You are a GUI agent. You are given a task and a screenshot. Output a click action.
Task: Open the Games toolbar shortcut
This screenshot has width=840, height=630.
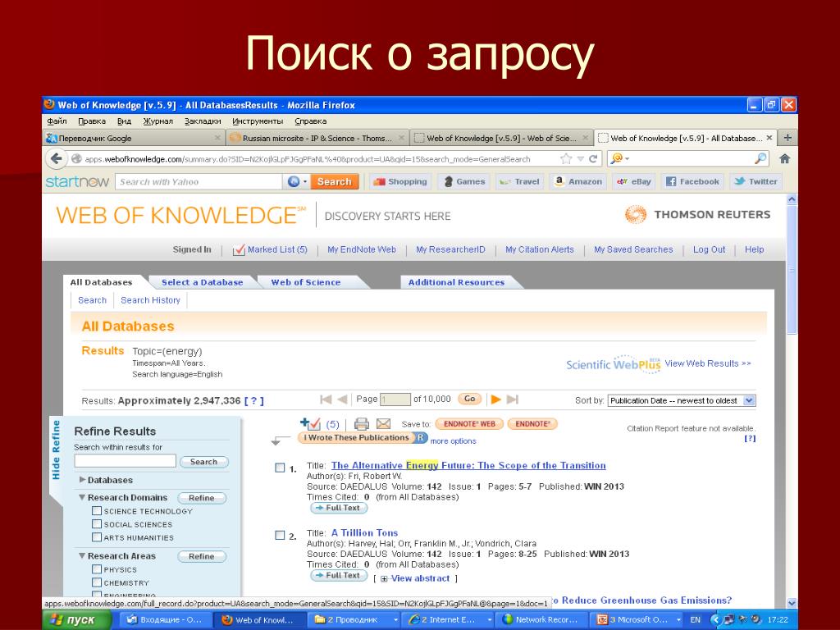464,181
